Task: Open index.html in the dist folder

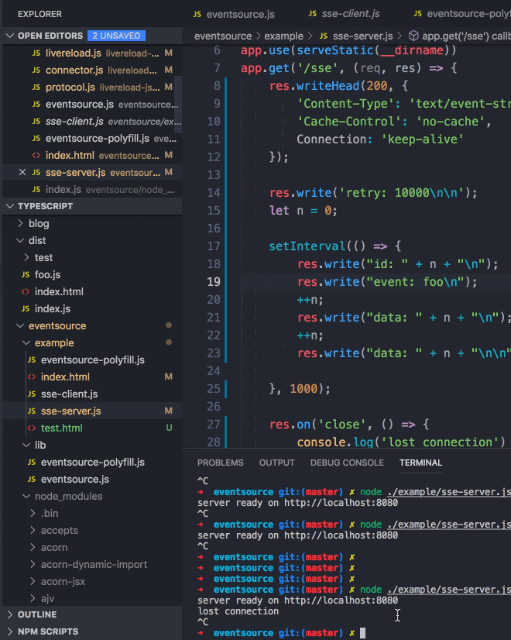Action: pyautogui.click(x=92, y=292)
